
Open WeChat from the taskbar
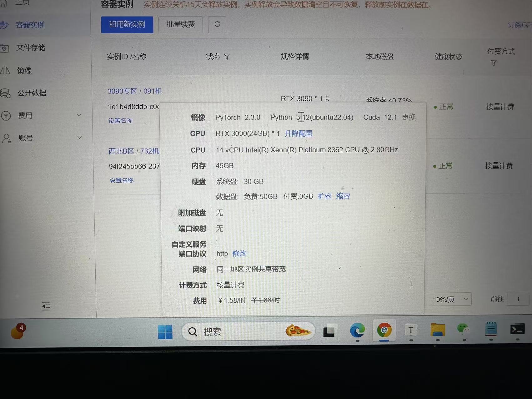pos(463,330)
